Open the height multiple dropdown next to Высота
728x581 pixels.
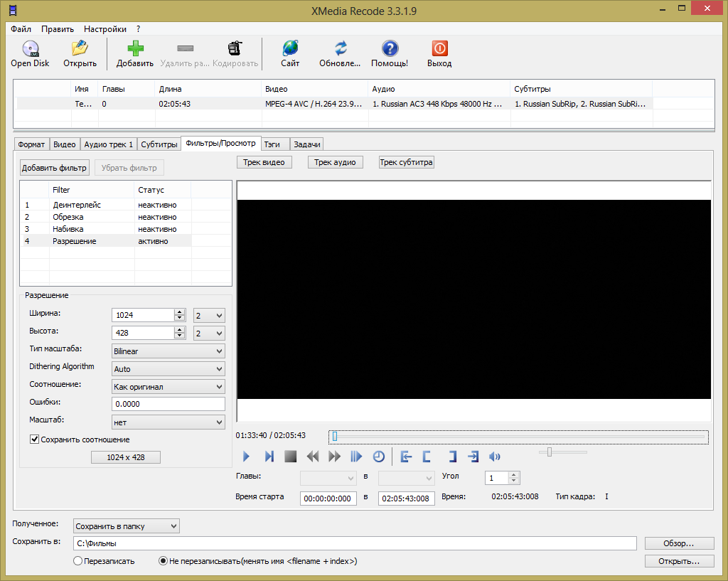(210, 333)
